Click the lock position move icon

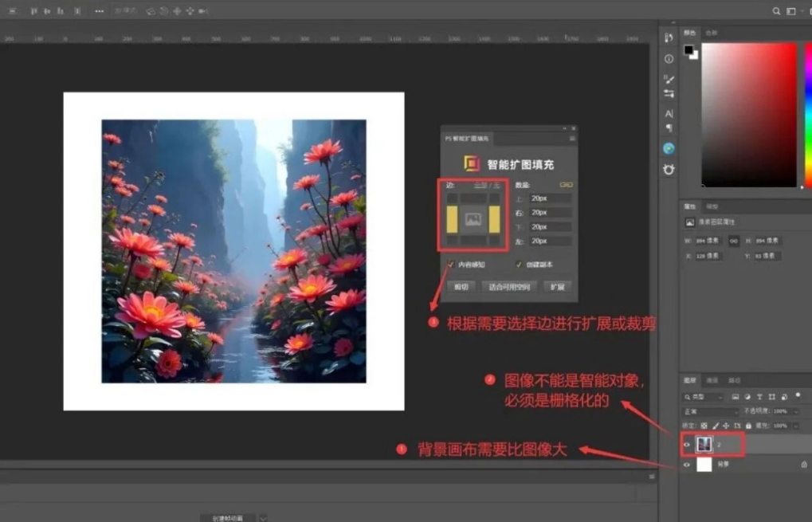[726, 426]
